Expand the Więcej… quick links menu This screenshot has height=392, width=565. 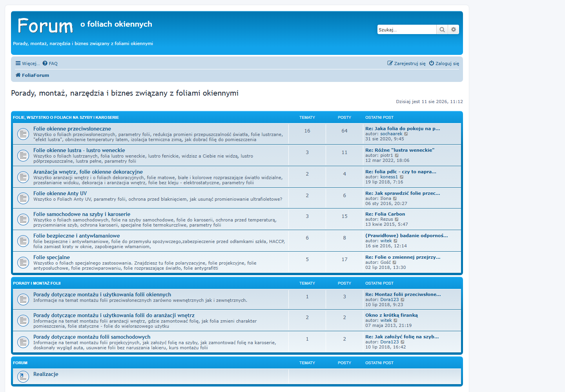(27, 64)
